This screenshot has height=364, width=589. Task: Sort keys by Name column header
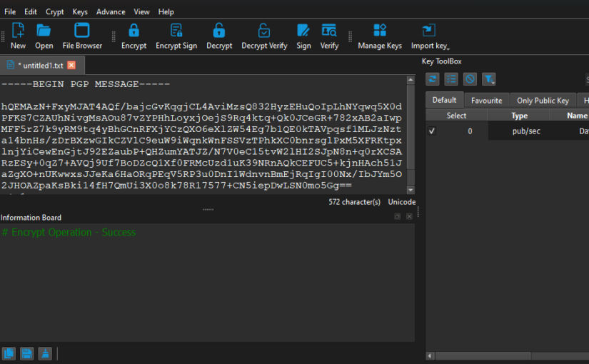(x=577, y=116)
